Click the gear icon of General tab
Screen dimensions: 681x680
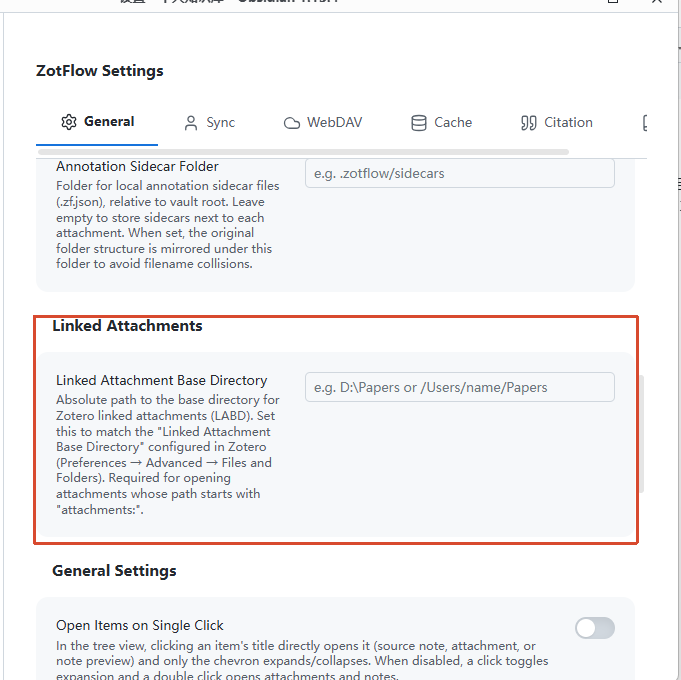pos(69,122)
